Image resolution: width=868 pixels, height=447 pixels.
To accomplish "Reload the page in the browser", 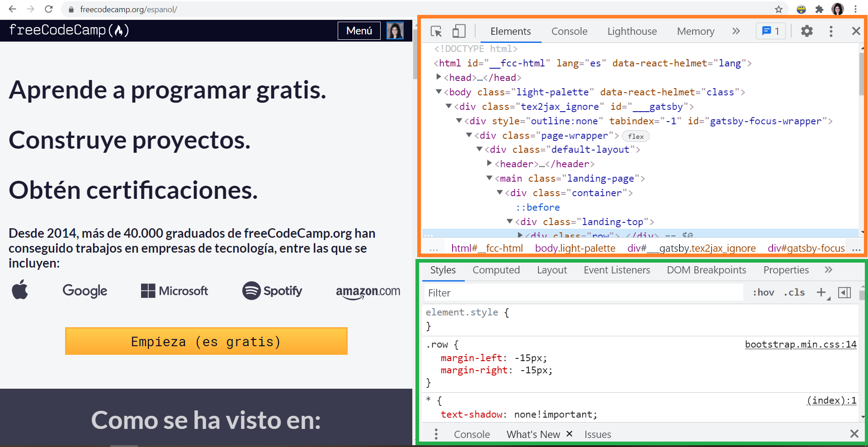I will (x=49, y=9).
